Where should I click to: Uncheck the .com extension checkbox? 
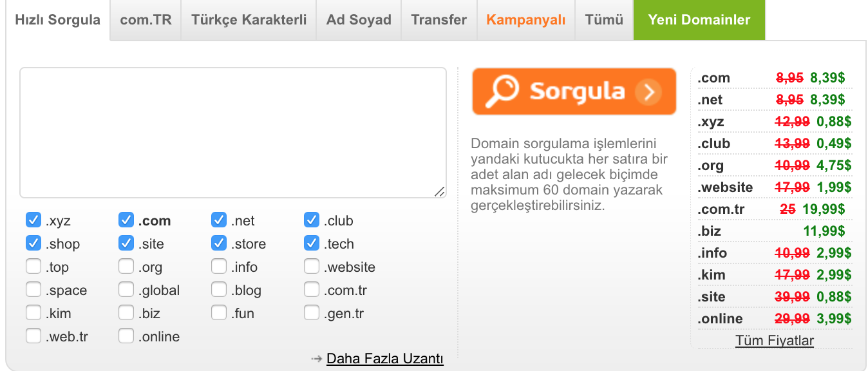coord(126,220)
